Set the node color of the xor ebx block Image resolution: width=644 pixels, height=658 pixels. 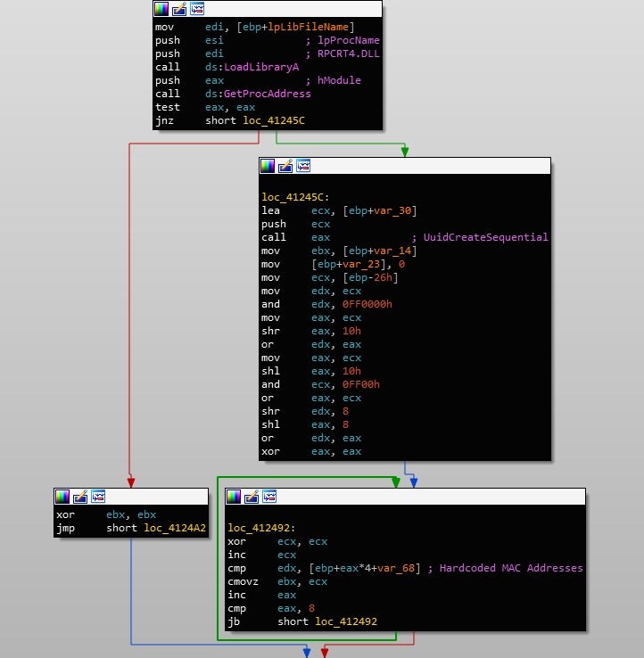(x=62, y=497)
